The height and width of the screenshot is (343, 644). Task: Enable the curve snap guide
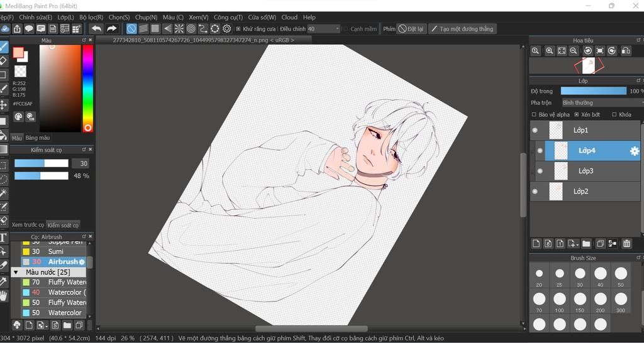pos(203,29)
